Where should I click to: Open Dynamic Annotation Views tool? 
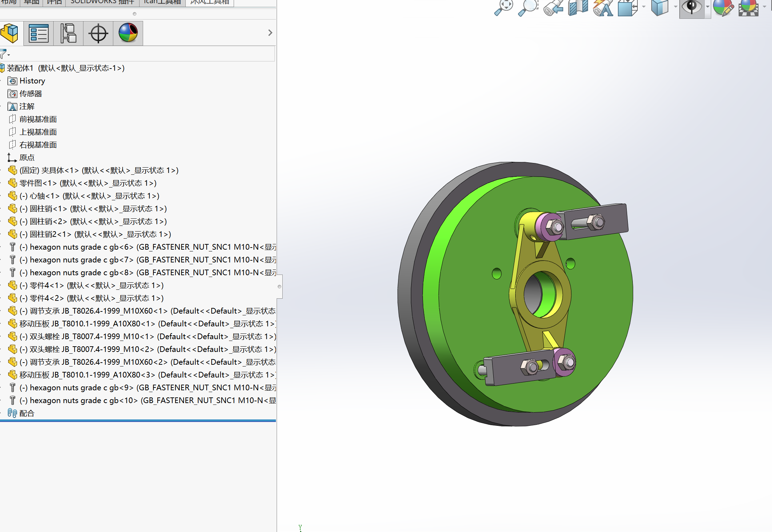(603, 7)
